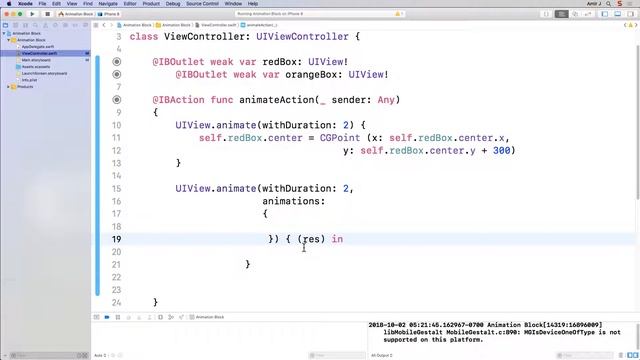
Task: Jump to issue via warning triangle in jump bar
Action: pos(630,25)
